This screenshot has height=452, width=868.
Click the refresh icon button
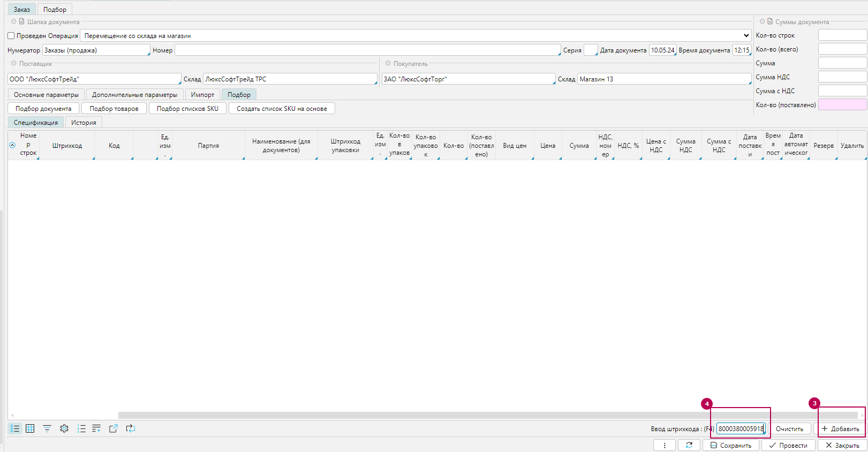pyautogui.click(x=689, y=445)
